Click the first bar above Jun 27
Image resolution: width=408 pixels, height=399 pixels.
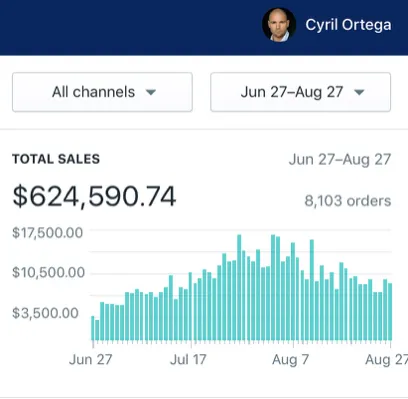pyautogui.click(x=93, y=328)
